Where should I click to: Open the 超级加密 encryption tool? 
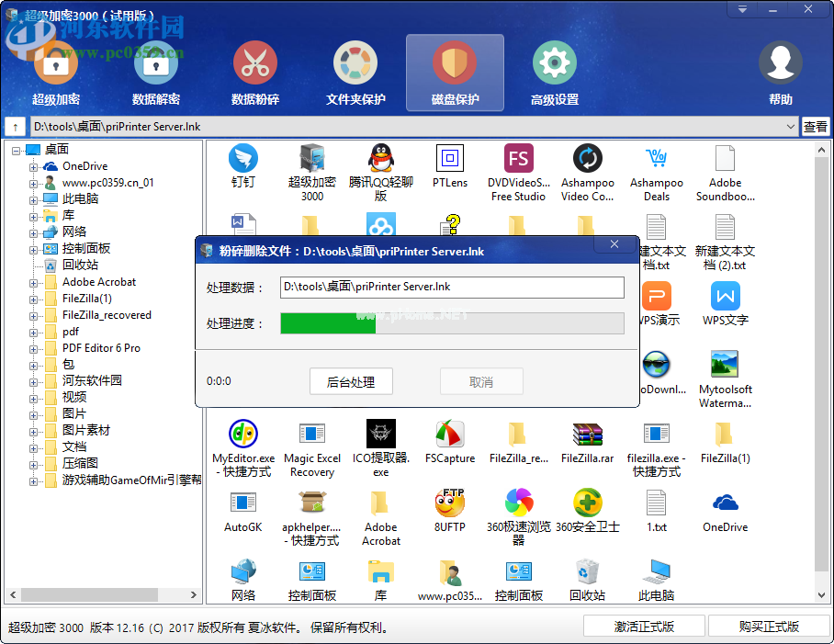click(x=55, y=73)
